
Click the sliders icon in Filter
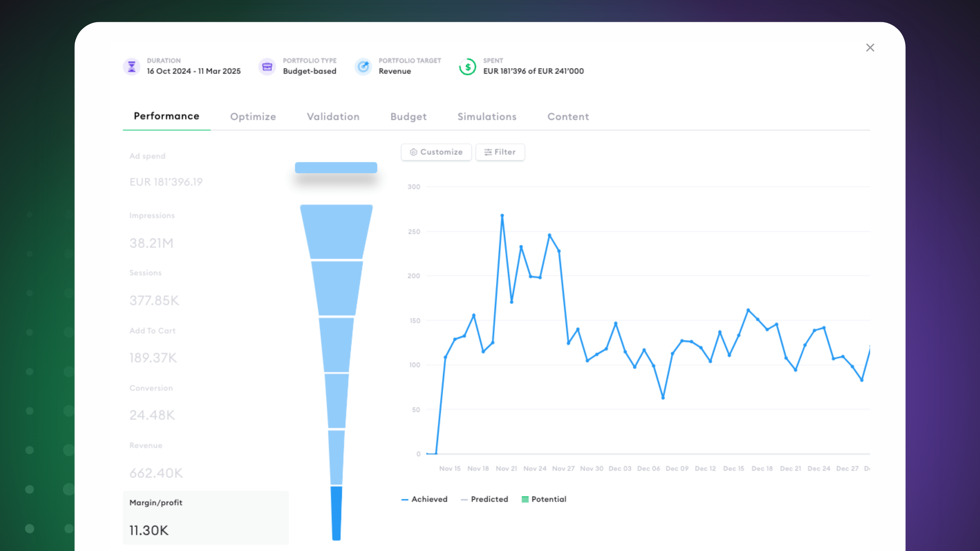(488, 152)
